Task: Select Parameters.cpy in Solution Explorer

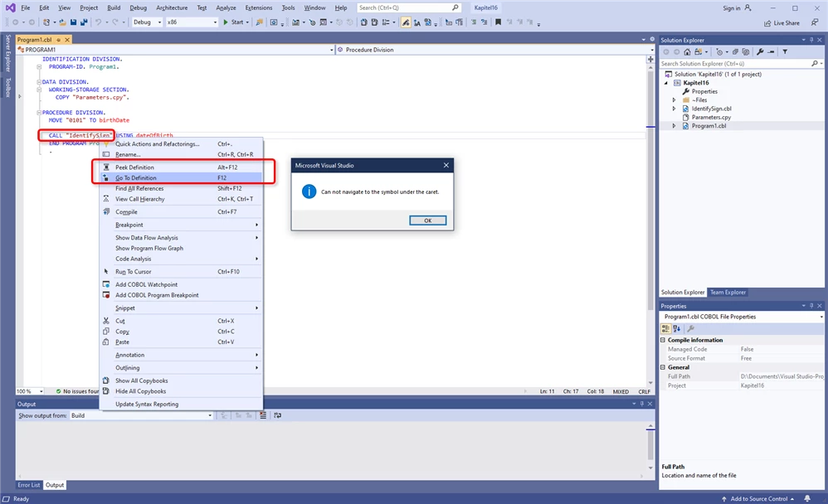Action: coord(711,117)
